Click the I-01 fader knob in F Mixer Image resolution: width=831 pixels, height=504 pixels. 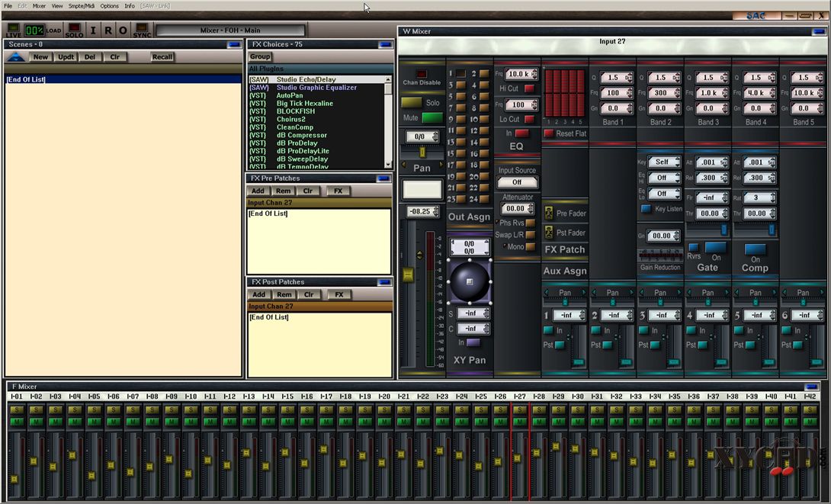[x=14, y=479]
